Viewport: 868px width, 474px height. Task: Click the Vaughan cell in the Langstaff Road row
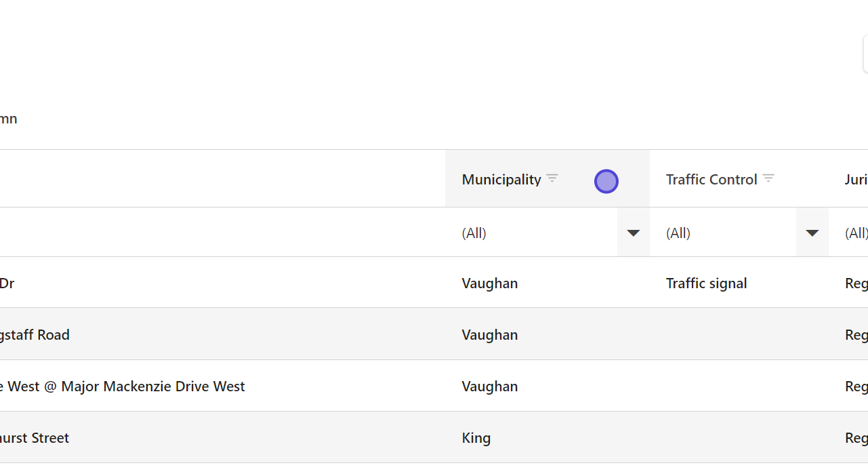[x=490, y=335]
